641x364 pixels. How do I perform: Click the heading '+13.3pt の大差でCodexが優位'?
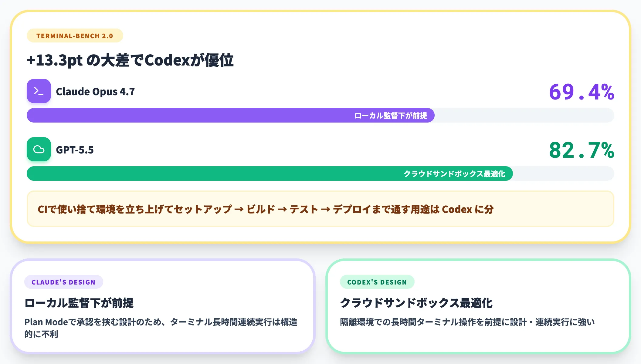click(130, 60)
